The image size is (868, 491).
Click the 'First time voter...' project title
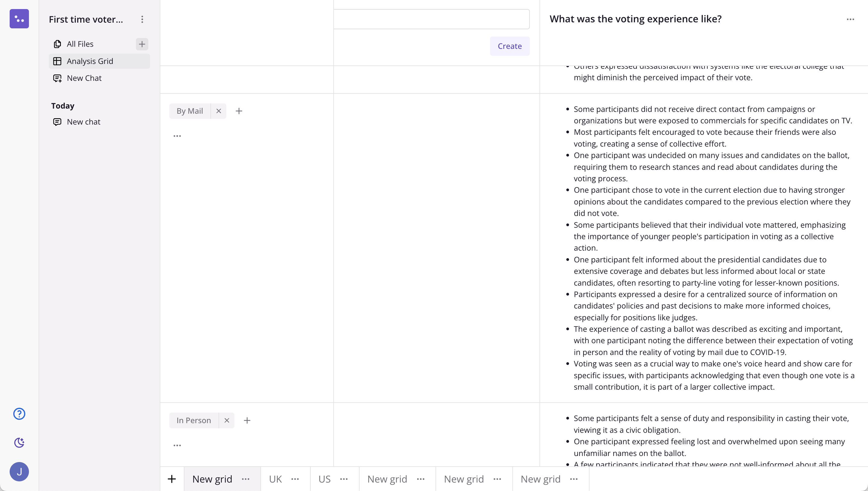pyautogui.click(x=86, y=19)
